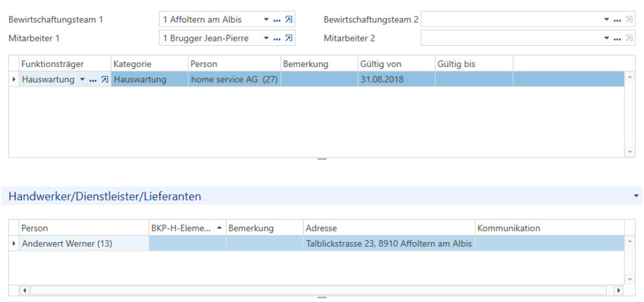This screenshot has width=644, height=302.
Task: Click horizontal scrollbar track of Handwerker table
Action: pos(318,290)
